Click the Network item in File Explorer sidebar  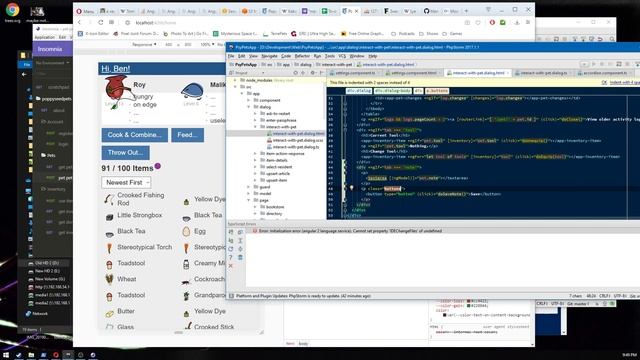click(x=37, y=313)
